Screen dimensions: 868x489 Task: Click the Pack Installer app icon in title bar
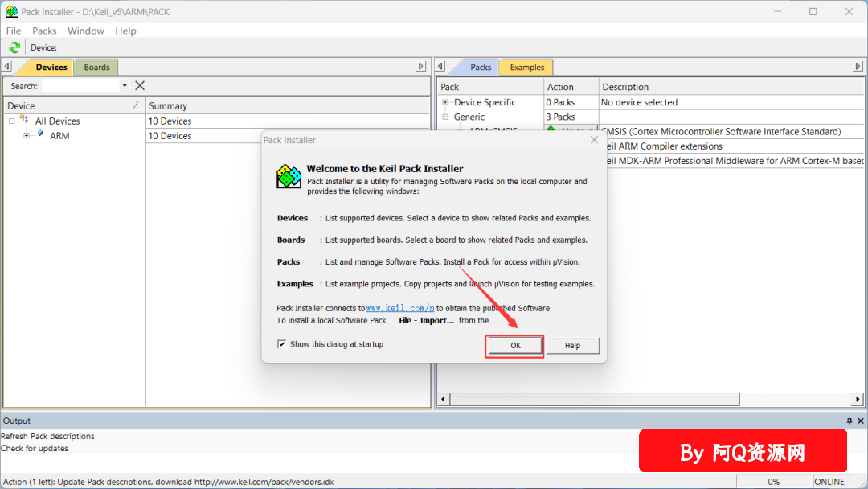tap(11, 11)
